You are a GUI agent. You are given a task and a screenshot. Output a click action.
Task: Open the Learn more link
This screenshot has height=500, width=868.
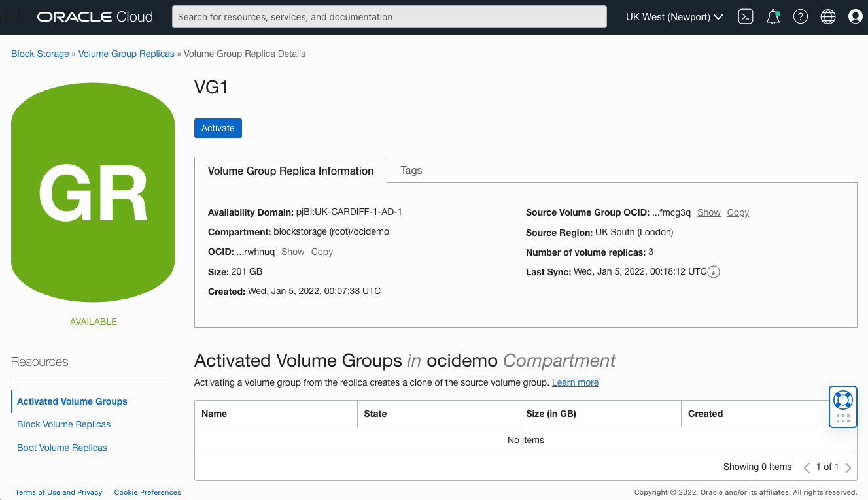coord(575,382)
